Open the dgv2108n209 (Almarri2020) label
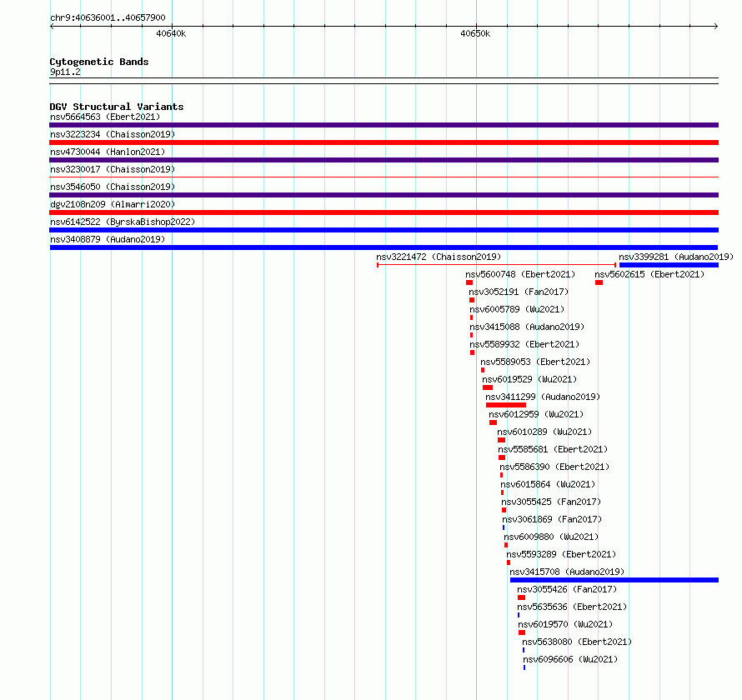Viewport: 742px width, 700px height. pos(113,204)
